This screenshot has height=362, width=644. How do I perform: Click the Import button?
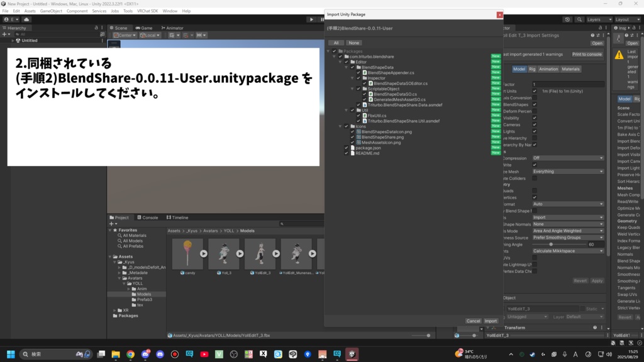point(491,321)
